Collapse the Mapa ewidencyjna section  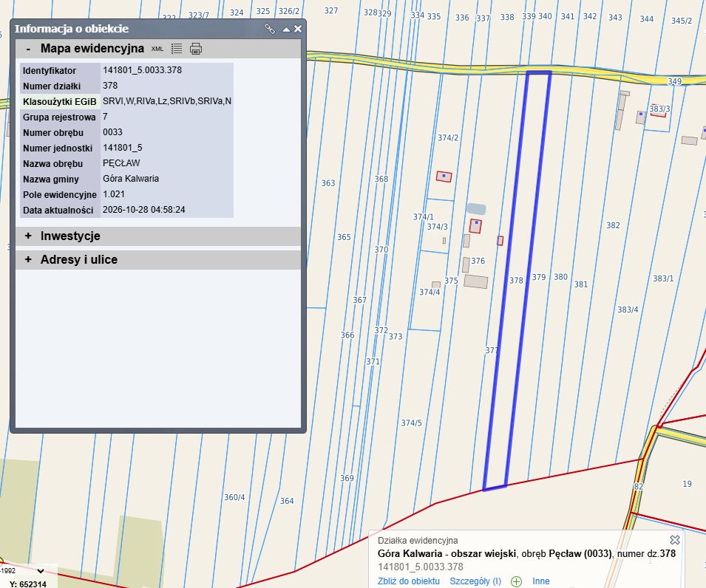(x=28, y=49)
